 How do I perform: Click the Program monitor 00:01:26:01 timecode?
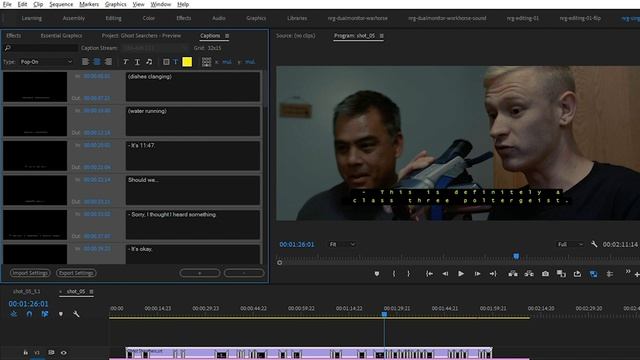pos(297,244)
